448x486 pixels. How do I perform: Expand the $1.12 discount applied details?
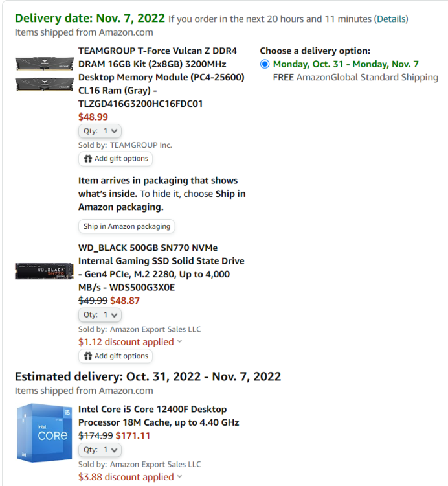[x=130, y=342]
